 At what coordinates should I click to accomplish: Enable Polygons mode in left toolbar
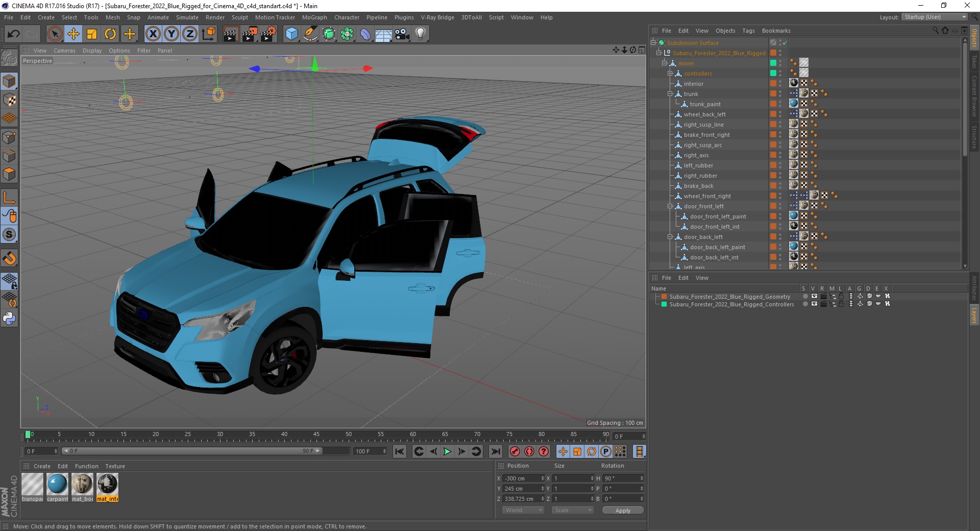[x=9, y=174]
